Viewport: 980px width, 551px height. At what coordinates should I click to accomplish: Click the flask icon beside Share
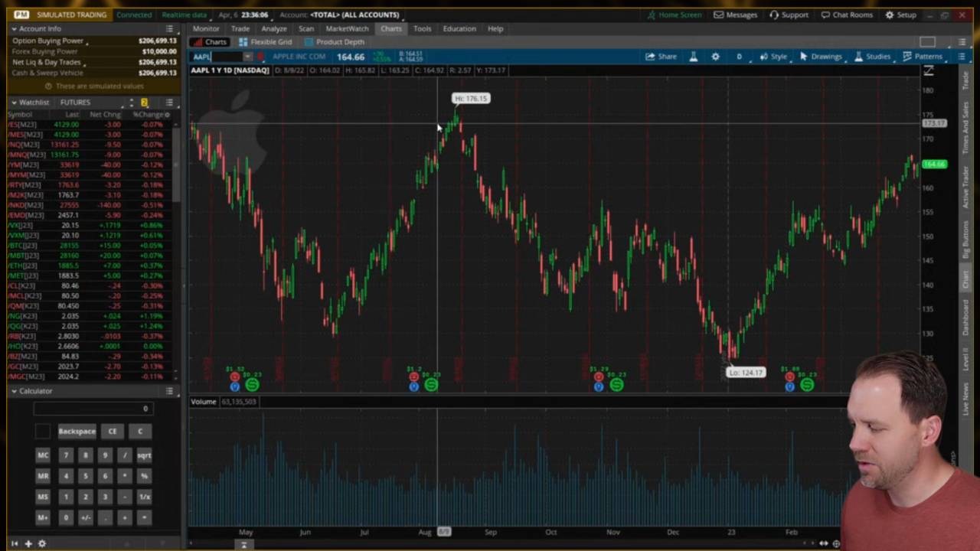[x=694, y=57]
